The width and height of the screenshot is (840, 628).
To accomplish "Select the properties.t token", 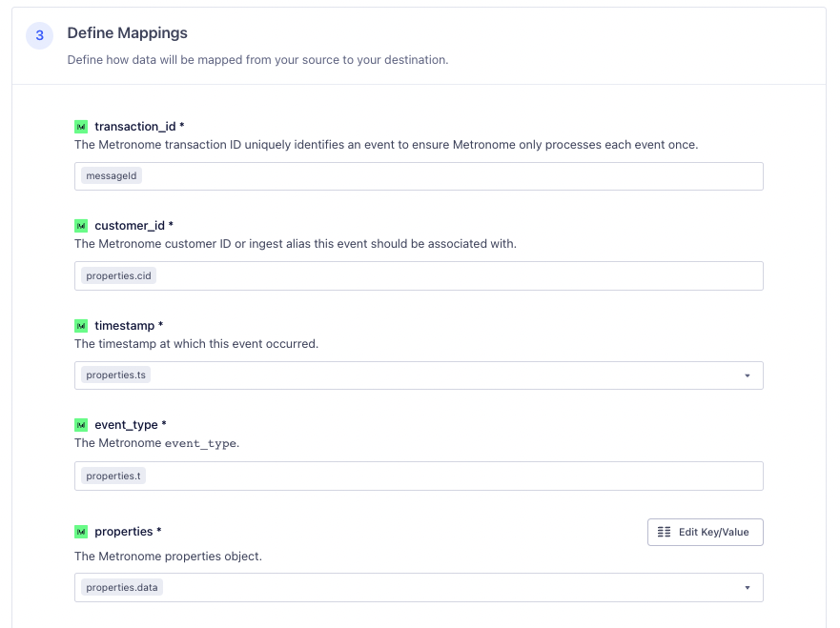I will pyautogui.click(x=113, y=476).
